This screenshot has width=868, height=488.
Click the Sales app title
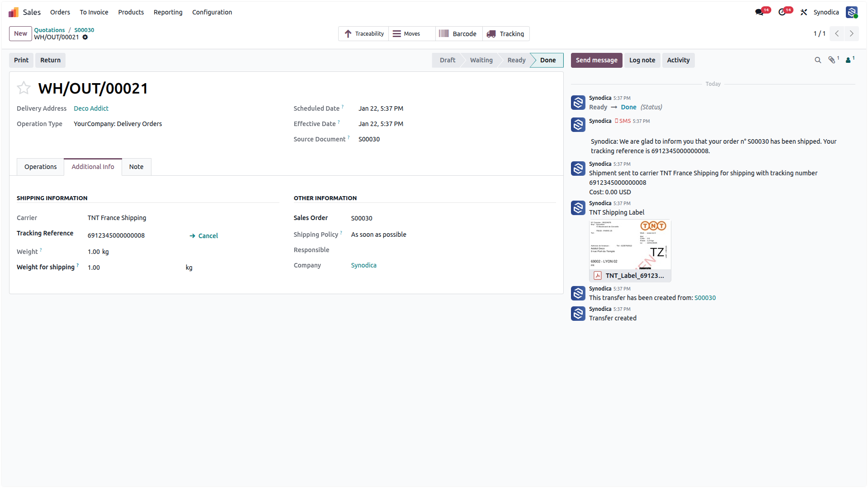[32, 12]
